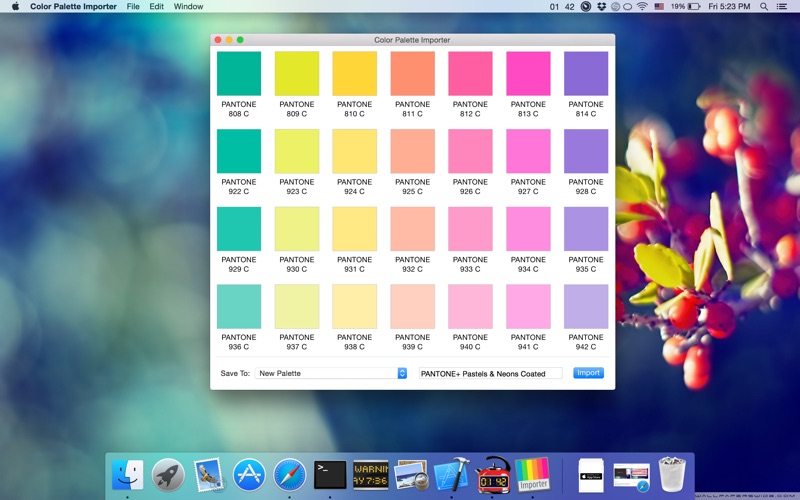Choose the PANTONE 942 C lavender swatch

tap(586, 306)
